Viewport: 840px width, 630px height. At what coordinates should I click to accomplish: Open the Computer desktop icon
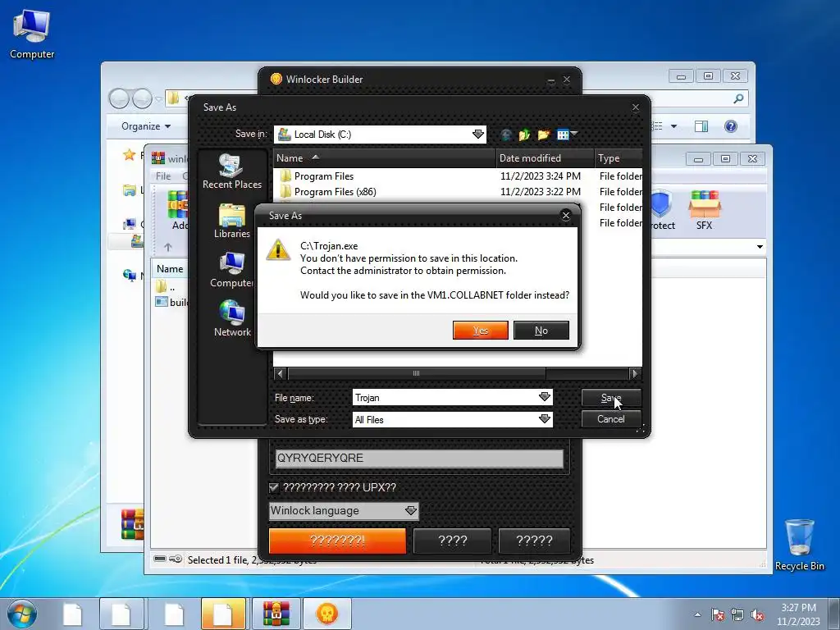[x=32, y=34]
